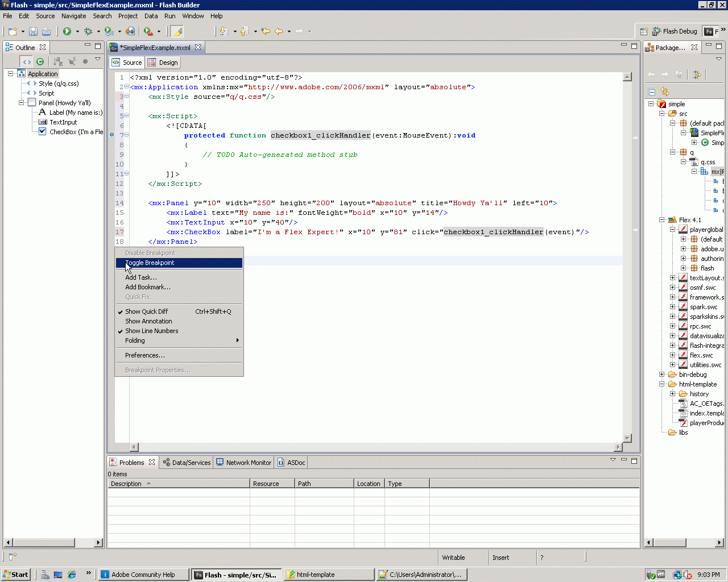
Task: Choose Toggle Breakpoint from context menu
Action: tap(179, 263)
